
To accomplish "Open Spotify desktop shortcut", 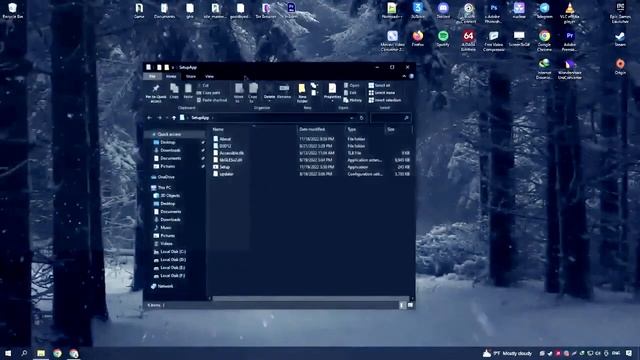I will (x=443, y=38).
